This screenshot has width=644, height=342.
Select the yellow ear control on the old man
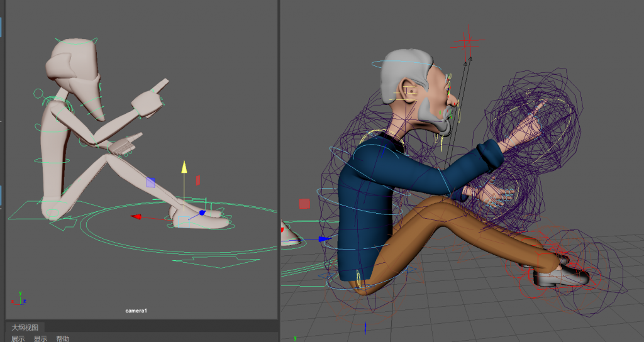406,94
